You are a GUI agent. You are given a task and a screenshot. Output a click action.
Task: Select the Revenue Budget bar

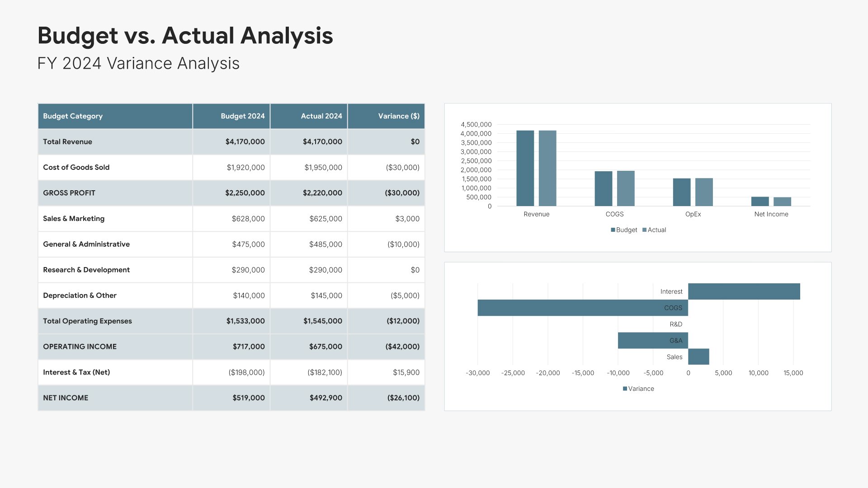pos(525,168)
